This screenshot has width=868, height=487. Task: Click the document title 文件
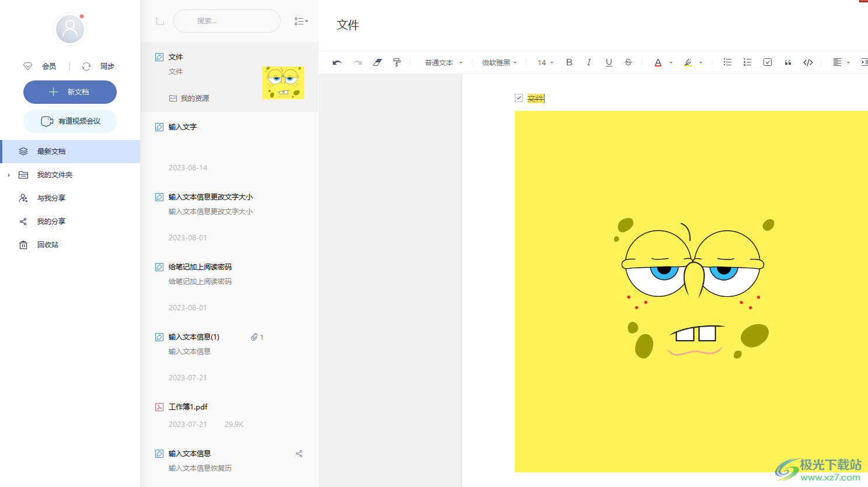[x=348, y=25]
